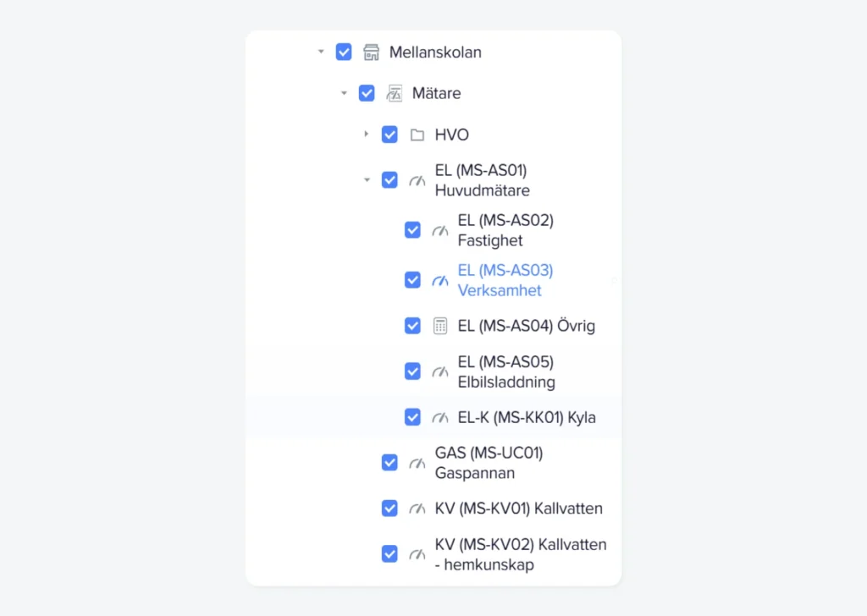Click the HVO folder icon
This screenshot has width=867, height=616.
pos(417,135)
